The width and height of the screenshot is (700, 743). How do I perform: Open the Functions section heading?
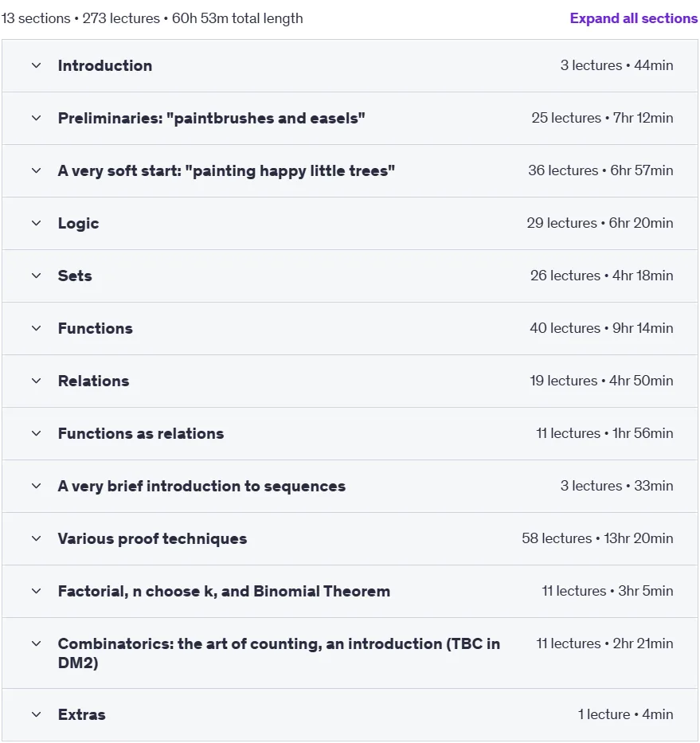pos(96,328)
